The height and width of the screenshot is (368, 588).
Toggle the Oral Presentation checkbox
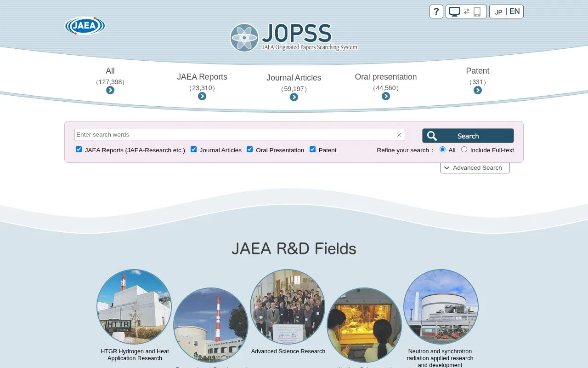tap(250, 149)
